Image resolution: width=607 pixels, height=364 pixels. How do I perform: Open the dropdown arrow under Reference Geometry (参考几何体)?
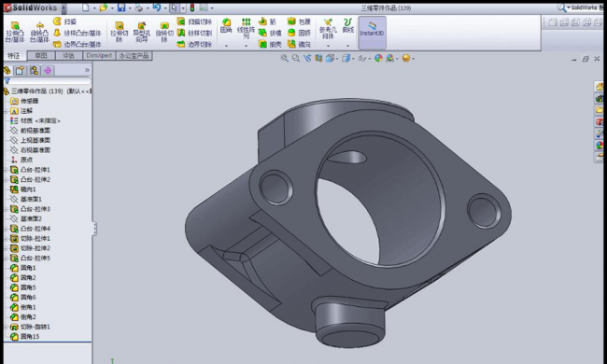coord(328,46)
